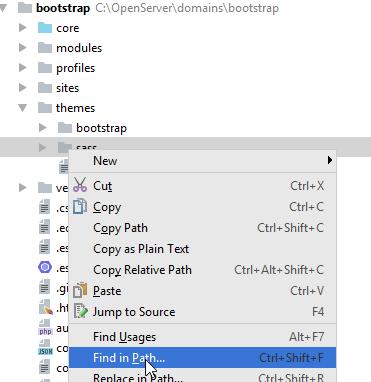Image resolution: width=371 pixels, height=382 pixels.
Task: Click the purple hexagon eslint file icon
Action: 45,267
